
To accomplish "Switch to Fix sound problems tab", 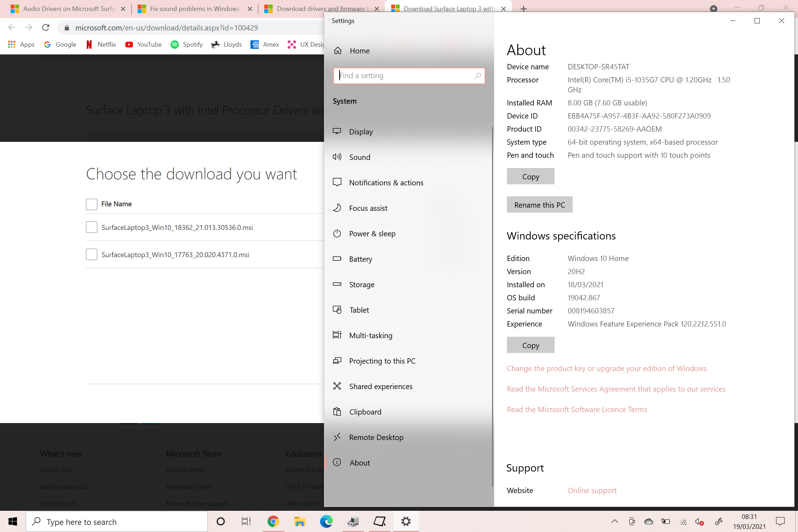I will tap(195, 8).
